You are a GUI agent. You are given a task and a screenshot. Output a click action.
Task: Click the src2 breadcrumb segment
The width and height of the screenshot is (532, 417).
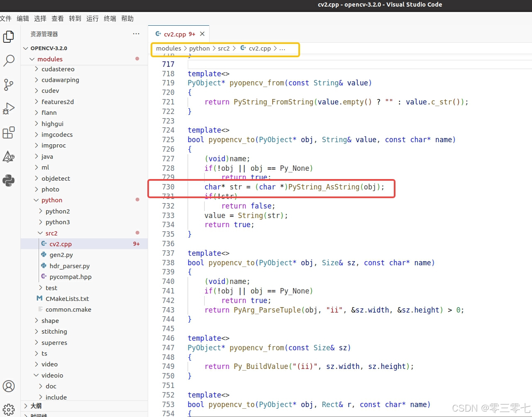click(x=224, y=48)
